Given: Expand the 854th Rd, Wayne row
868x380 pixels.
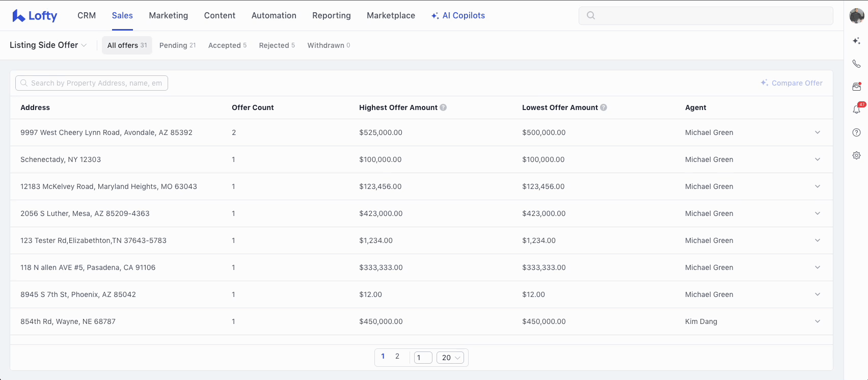Looking at the screenshot, I should pos(817,321).
